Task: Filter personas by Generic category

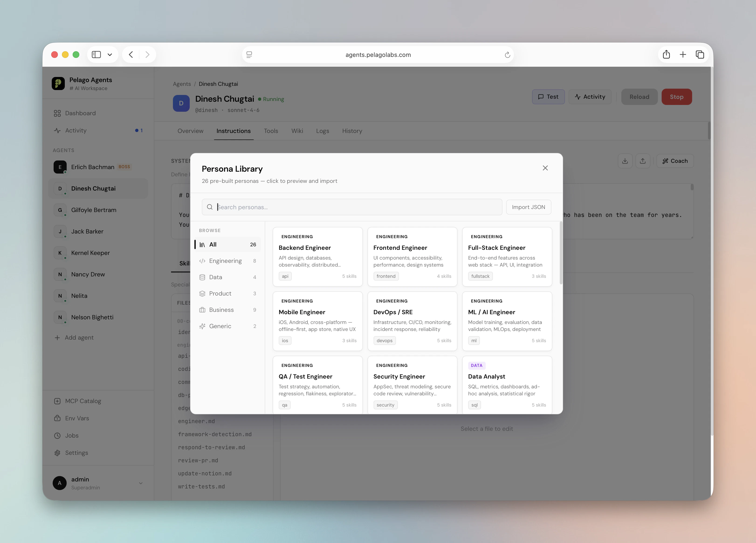Action: click(x=228, y=326)
